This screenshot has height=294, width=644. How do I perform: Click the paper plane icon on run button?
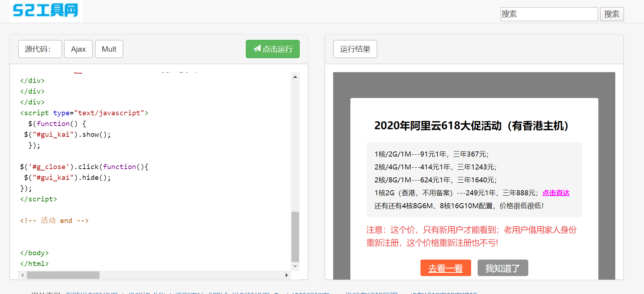click(x=257, y=49)
